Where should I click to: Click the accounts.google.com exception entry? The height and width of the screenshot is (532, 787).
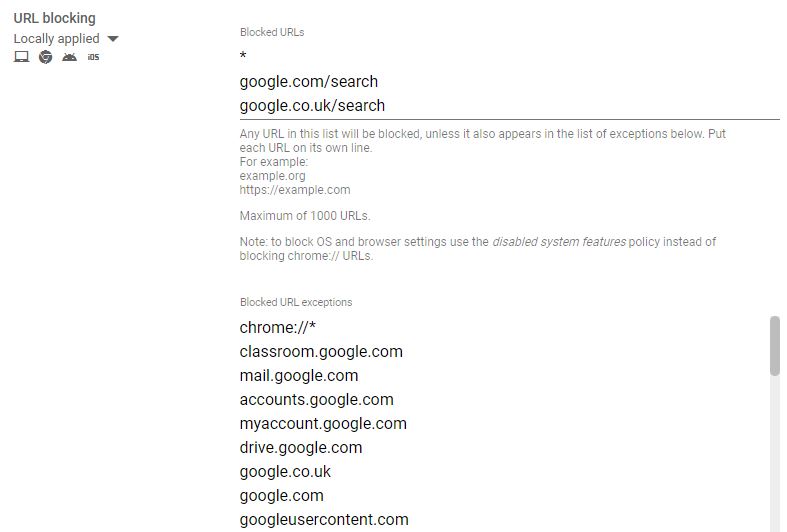pyautogui.click(x=317, y=400)
